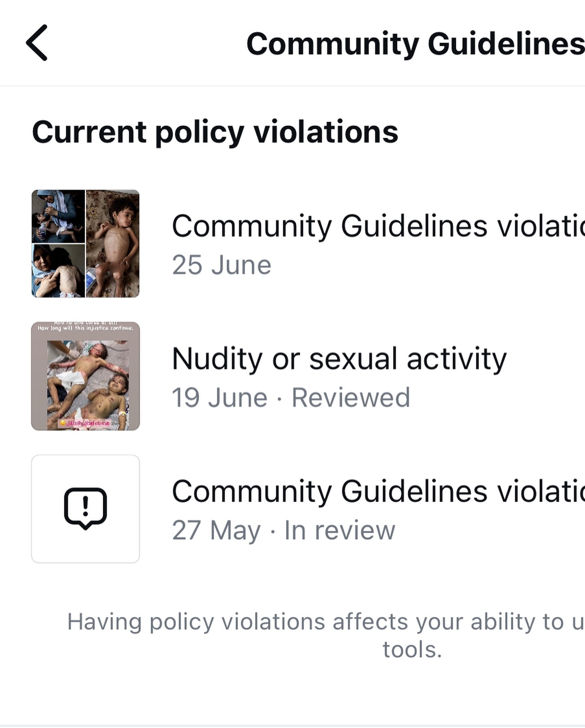Tap the Community Guidelines page title

[x=415, y=44]
